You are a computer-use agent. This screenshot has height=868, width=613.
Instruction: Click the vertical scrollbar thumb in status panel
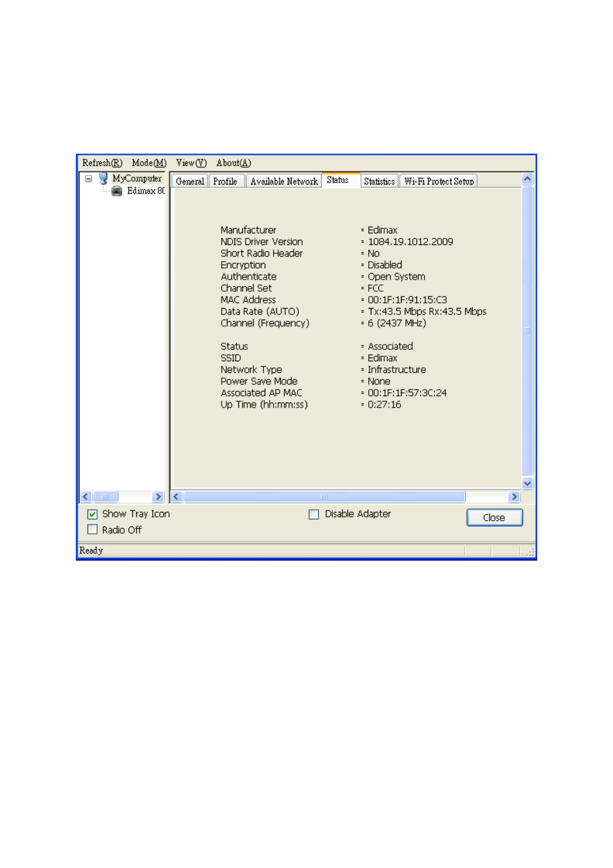pyautogui.click(x=528, y=330)
